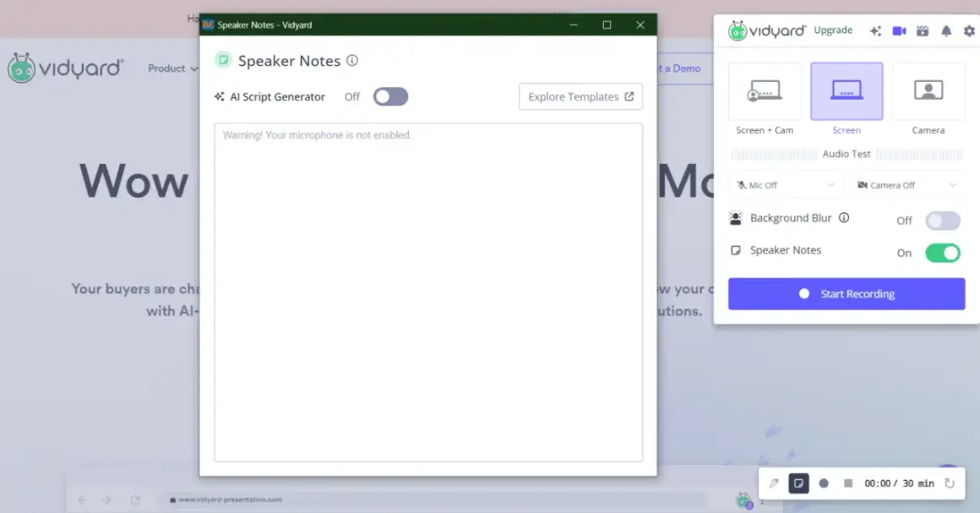
Task: Open the Camera Off dropdown
Action: click(906, 185)
